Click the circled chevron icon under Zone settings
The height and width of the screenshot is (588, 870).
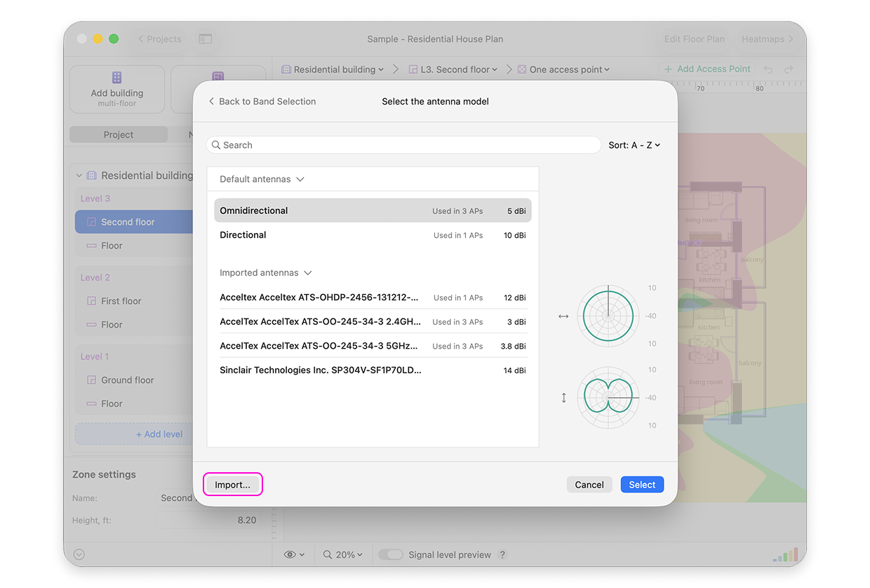click(79, 554)
